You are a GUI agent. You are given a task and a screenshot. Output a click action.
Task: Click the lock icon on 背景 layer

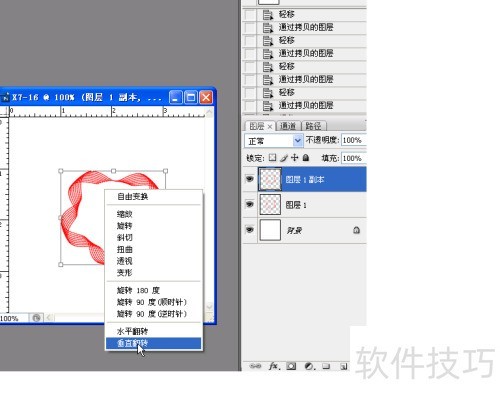coord(356,230)
